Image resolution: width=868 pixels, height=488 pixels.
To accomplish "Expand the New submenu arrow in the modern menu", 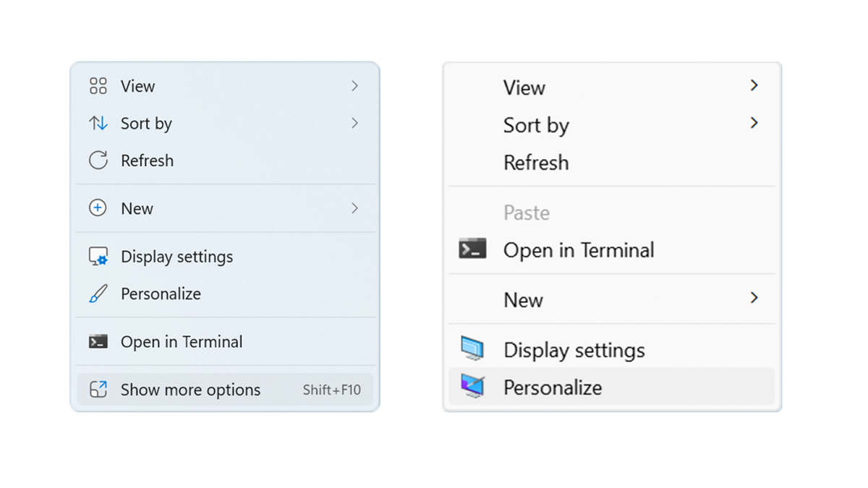I will (354, 208).
